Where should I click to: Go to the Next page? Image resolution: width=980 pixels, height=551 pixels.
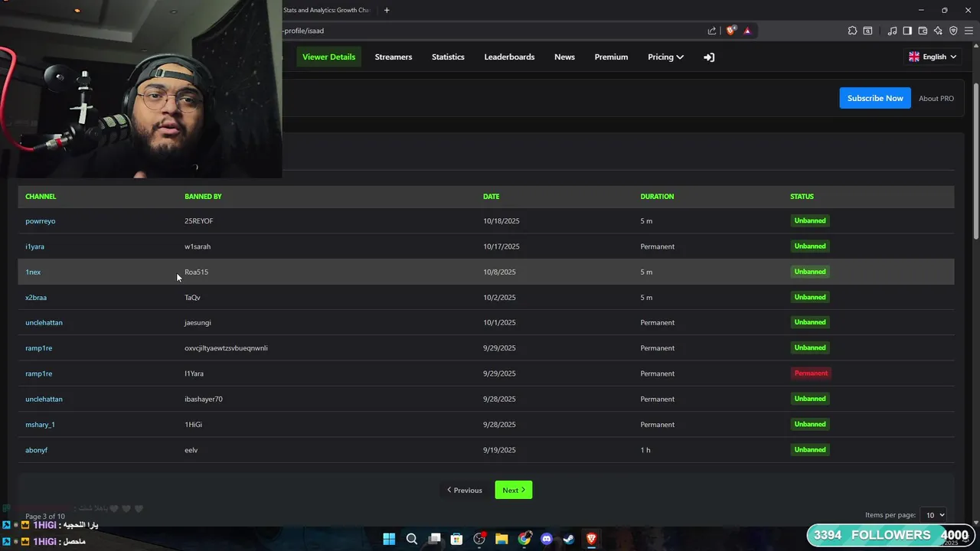pyautogui.click(x=514, y=490)
